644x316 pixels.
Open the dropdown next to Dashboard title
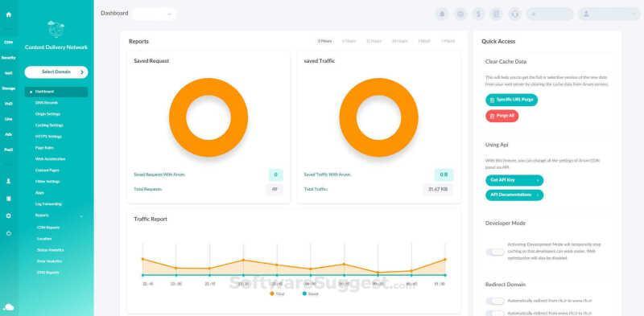tap(155, 14)
